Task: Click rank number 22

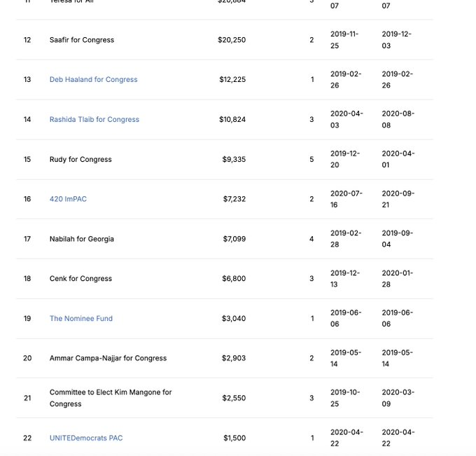Action: click(x=27, y=438)
